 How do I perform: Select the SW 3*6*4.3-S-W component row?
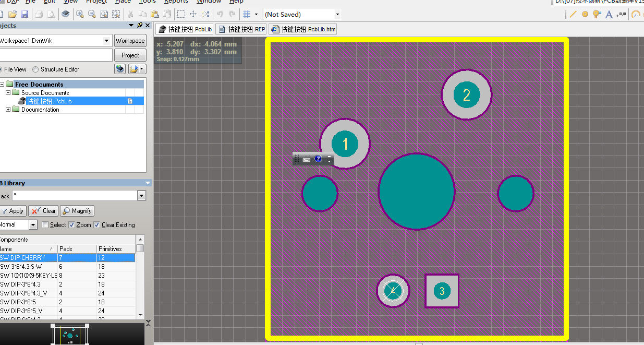68,267
